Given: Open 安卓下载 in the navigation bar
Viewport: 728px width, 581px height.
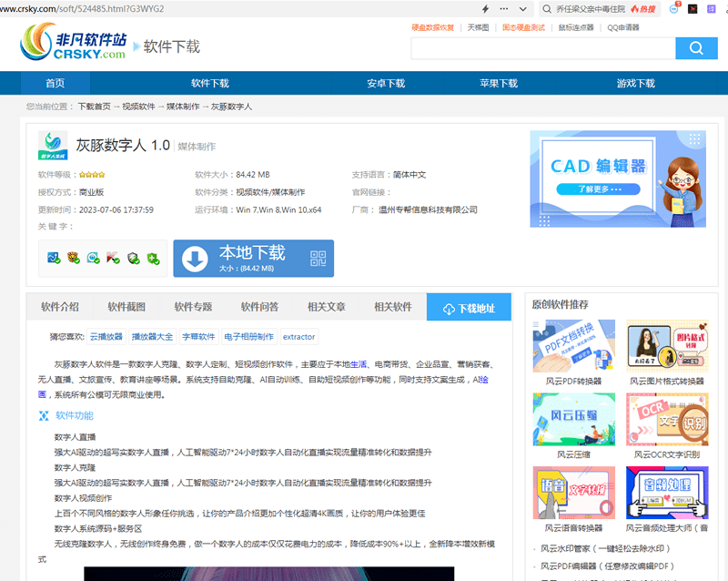Looking at the screenshot, I should (386, 83).
